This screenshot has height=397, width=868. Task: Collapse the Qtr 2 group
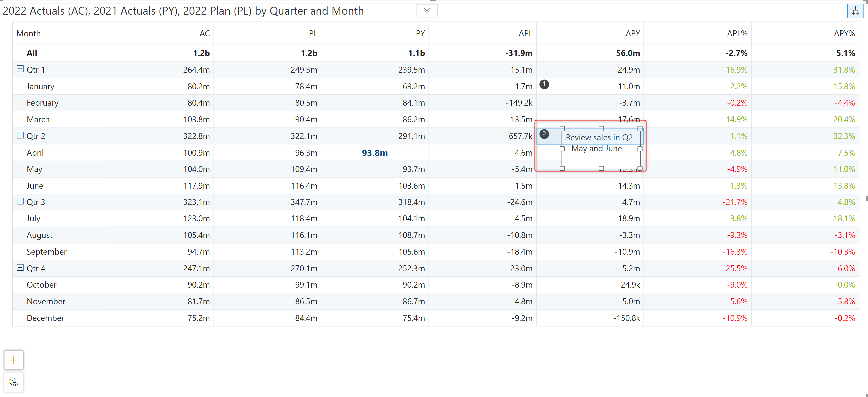pos(20,135)
